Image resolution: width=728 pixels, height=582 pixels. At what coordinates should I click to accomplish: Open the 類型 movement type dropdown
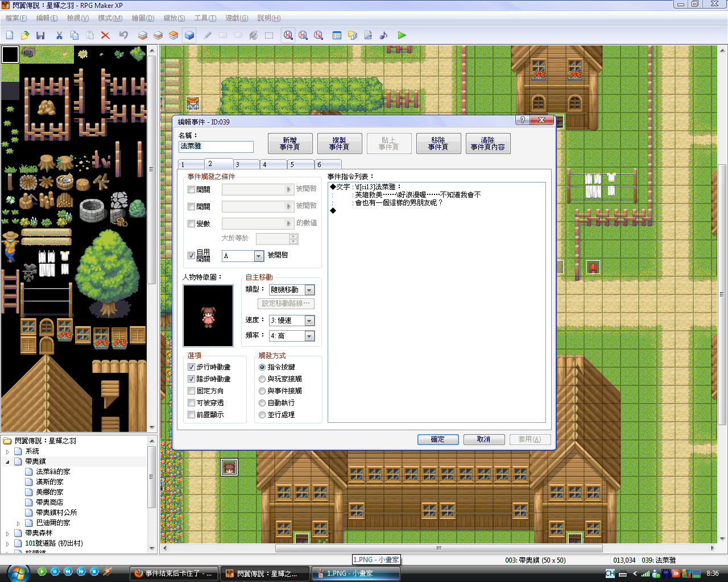(x=309, y=290)
